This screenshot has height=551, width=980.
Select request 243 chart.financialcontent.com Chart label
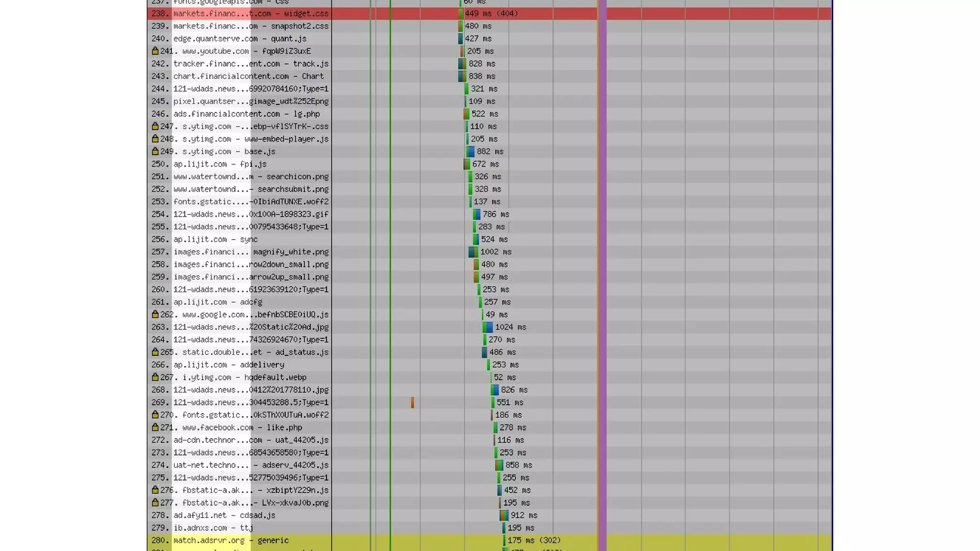pyautogui.click(x=248, y=76)
